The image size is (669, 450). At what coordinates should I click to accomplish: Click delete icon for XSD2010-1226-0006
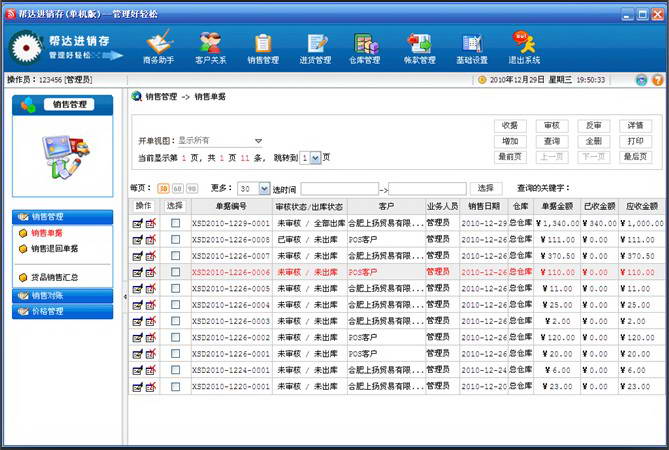coord(151,272)
